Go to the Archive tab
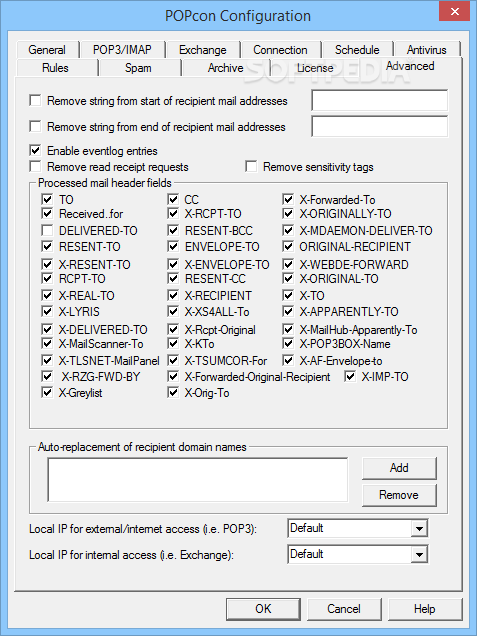The image size is (477, 636). [x=226, y=68]
